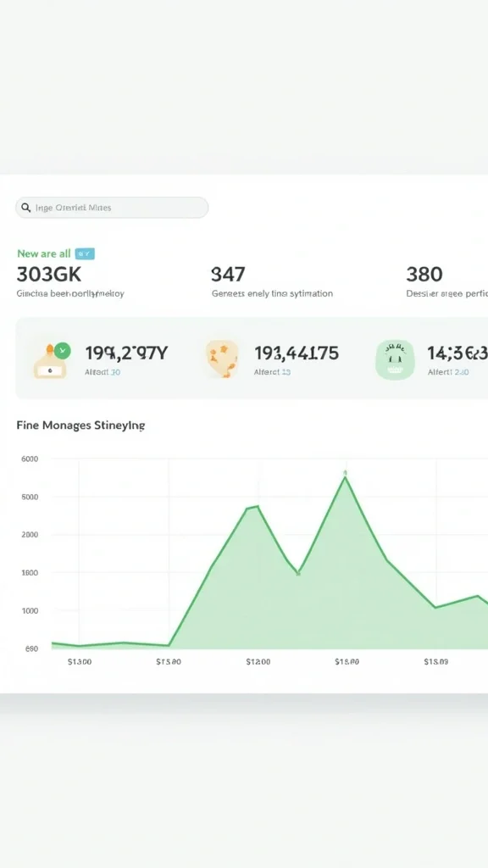Screen dimensions: 488x868
Task: Open the green face icon
Action: pos(395,359)
